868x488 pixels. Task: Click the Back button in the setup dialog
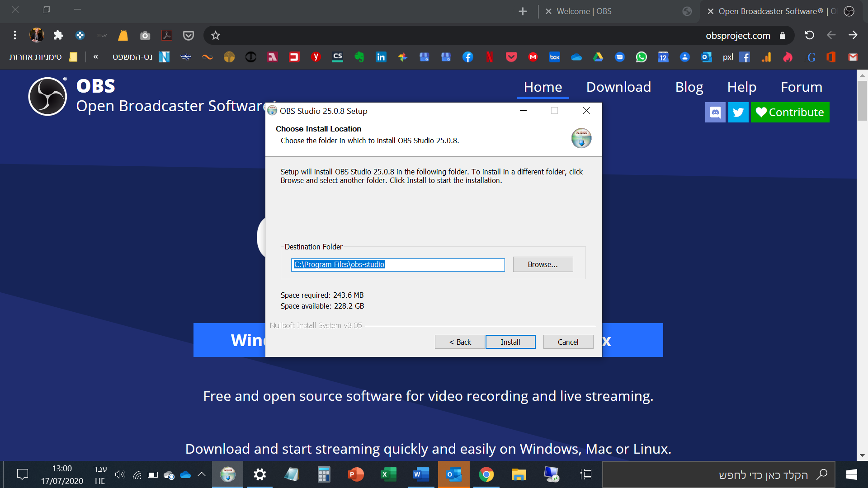point(460,342)
